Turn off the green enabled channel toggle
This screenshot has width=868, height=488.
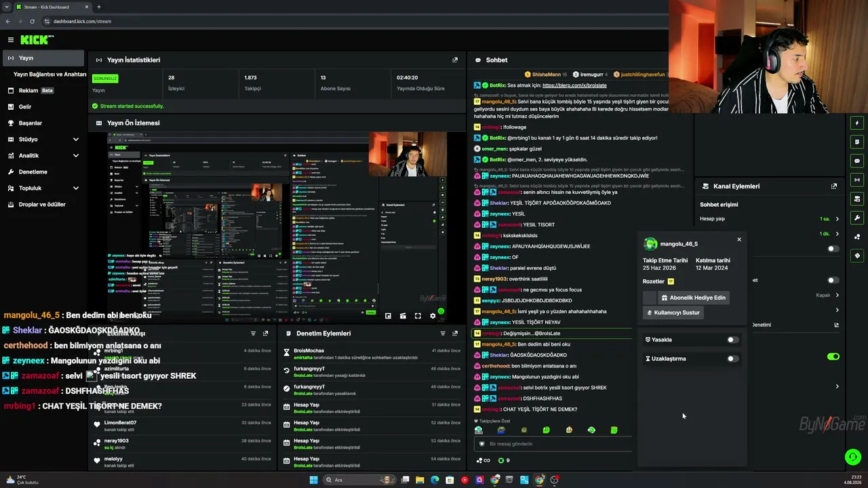[833, 357]
